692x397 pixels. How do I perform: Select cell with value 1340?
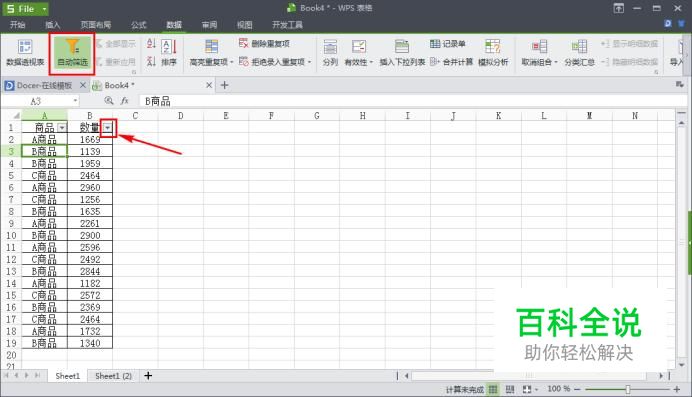coord(90,343)
